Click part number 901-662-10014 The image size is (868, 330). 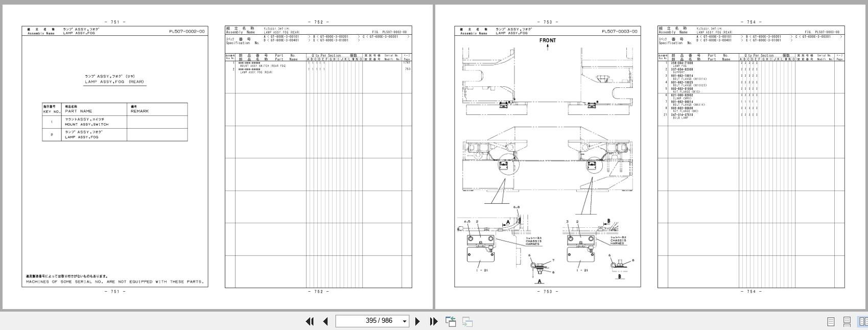click(682, 76)
